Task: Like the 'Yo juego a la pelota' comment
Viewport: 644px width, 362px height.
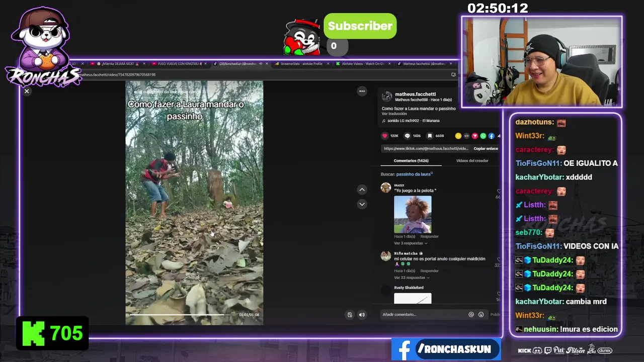Action: [498, 192]
